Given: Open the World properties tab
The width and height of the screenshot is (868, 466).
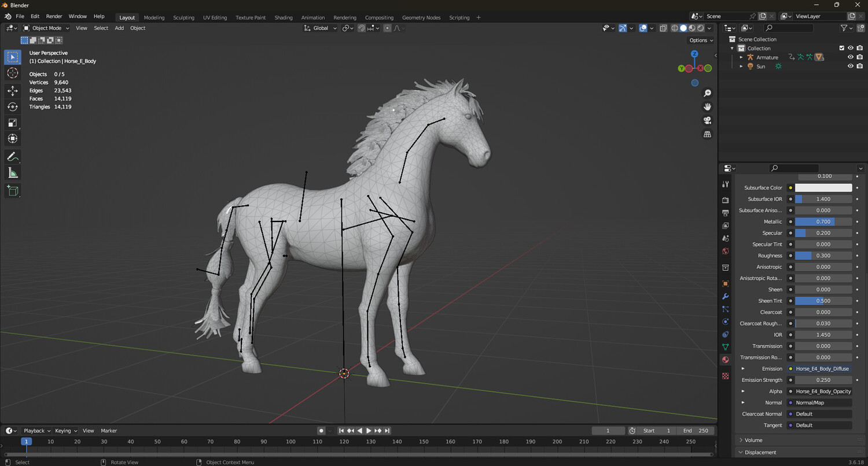Looking at the screenshot, I should pos(726,251).
